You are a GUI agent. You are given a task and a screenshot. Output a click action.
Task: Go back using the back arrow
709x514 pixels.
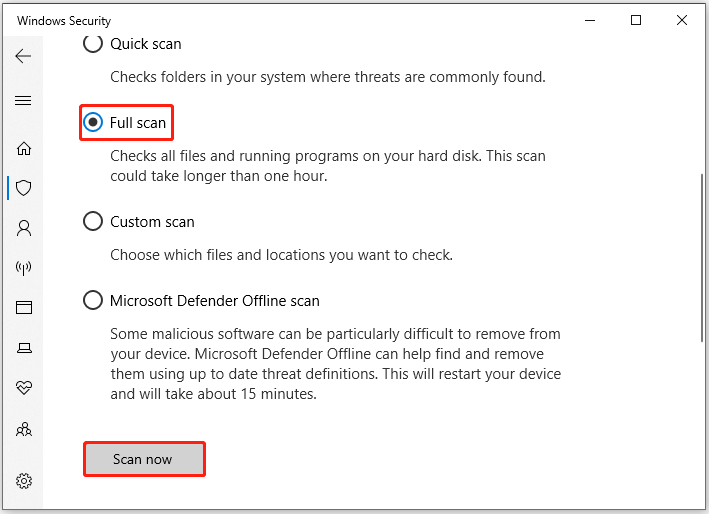(23, 56)
